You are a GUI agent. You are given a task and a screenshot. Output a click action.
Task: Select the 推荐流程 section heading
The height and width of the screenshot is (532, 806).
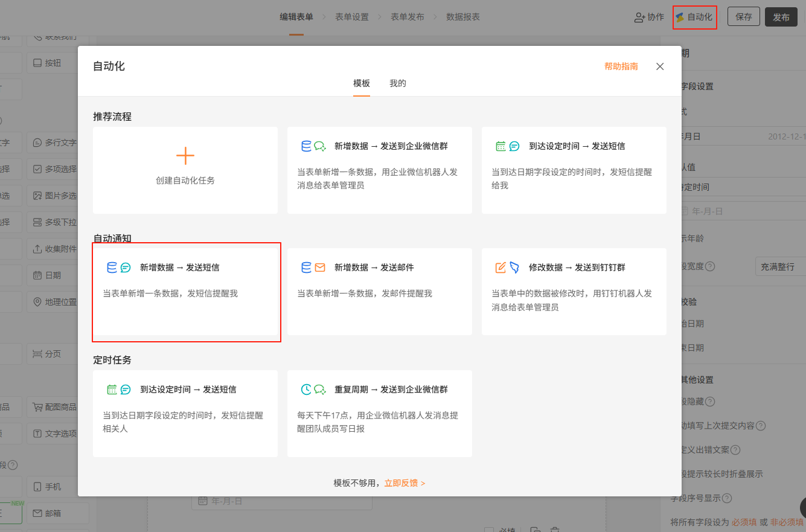click(112, 117)
